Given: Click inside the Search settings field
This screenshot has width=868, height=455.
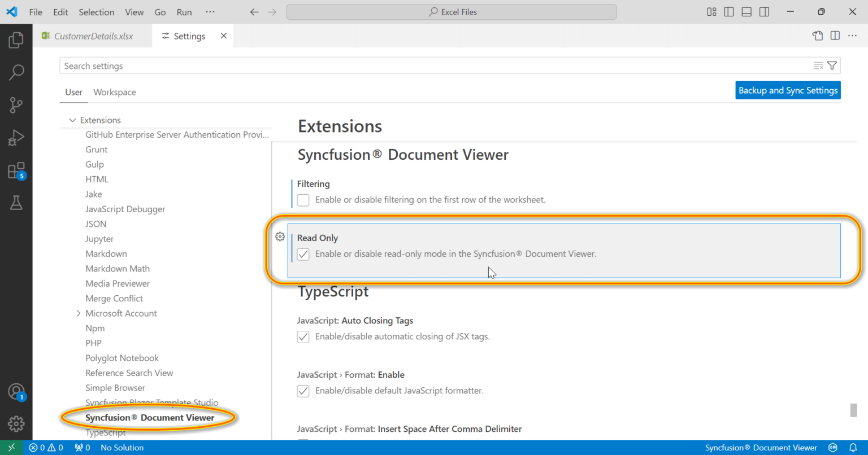Looking at the screenshot, I should (x=226, y=65).
